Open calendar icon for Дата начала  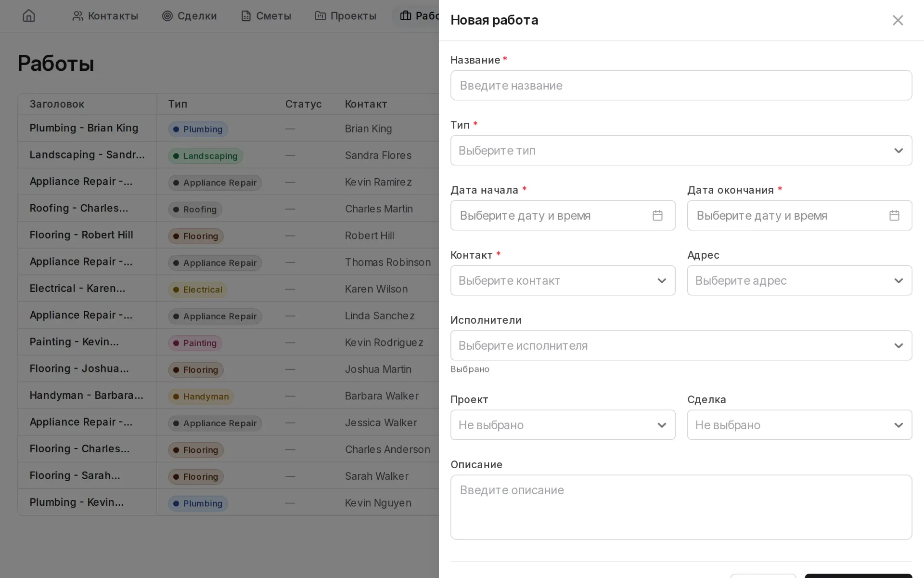pyautogui.click(x=657, y=215)
